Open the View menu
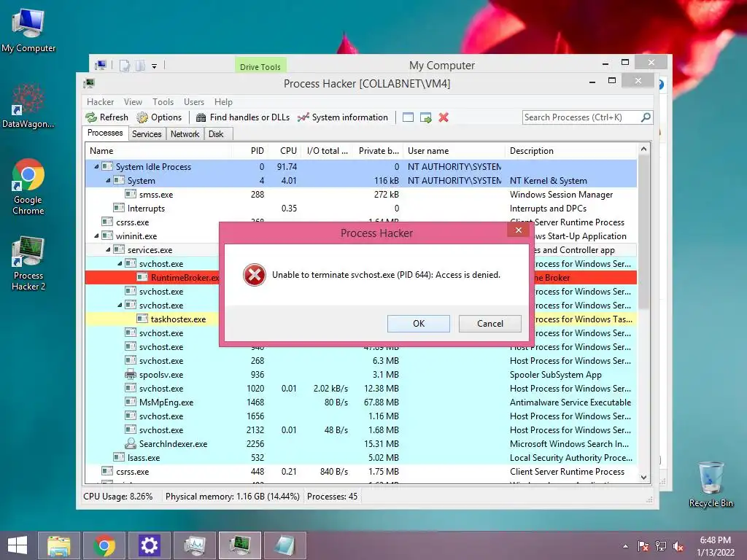Viewport: 747px width, 560px height. pos(133,102)
